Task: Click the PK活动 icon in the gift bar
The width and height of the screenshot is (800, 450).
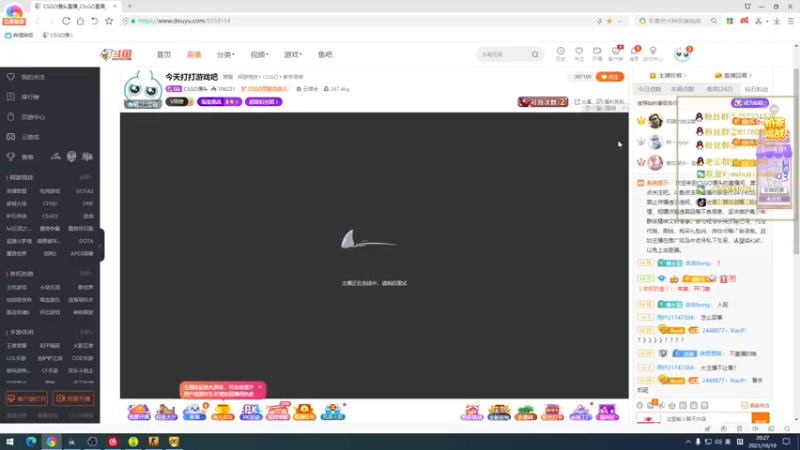Action: click(250, 411)
